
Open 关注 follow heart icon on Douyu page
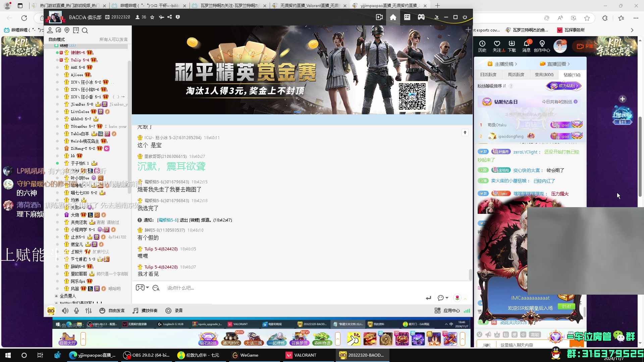click(497, 46)
